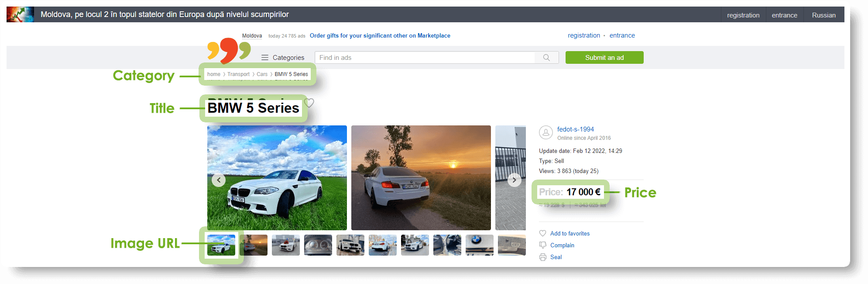This screenshot has height=284, width=868.
Task: Click the search magnifier icon
Action: [x=546, y=58]
